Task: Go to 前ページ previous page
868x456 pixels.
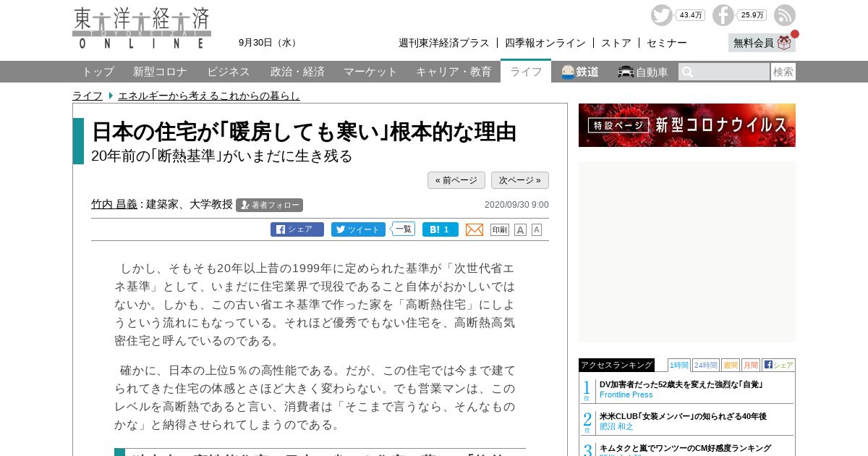Action: click(456, 180)
